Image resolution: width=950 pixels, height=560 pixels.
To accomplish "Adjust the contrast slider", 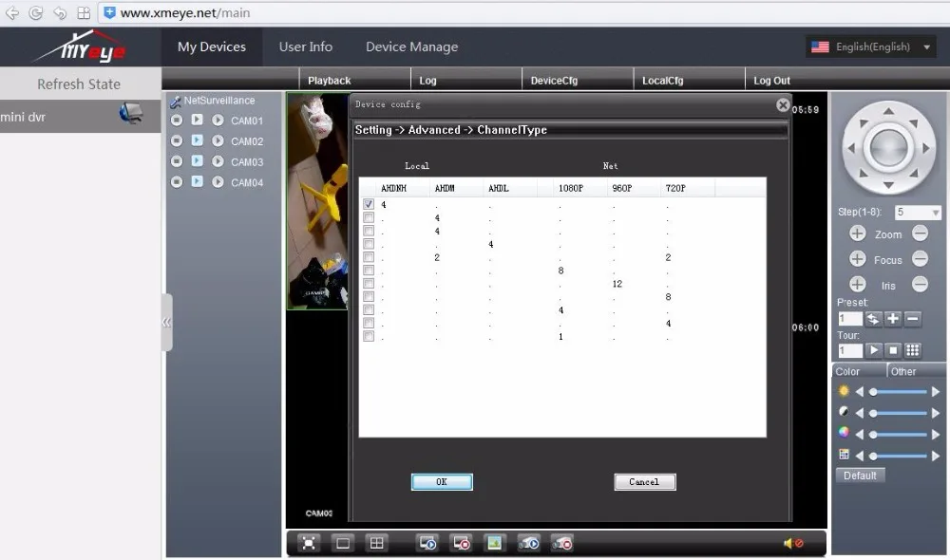I will [x=898, y=413].
